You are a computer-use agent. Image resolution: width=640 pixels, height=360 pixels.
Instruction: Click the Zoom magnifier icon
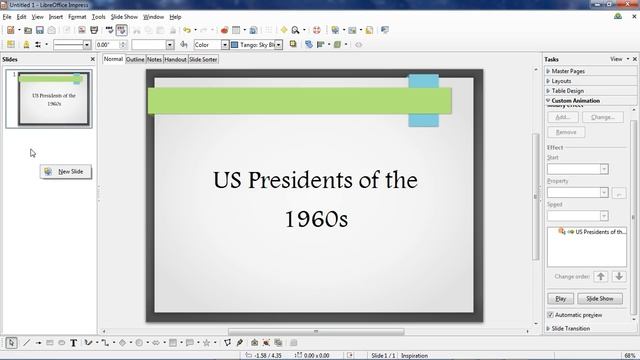point(295,30)
